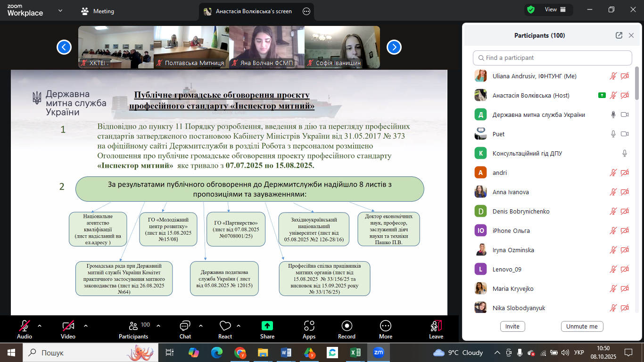Open the View menu at top
Image resolution: width=644 pixels, height=362 pixels.
pyautogui.click(x=550, y=9)
